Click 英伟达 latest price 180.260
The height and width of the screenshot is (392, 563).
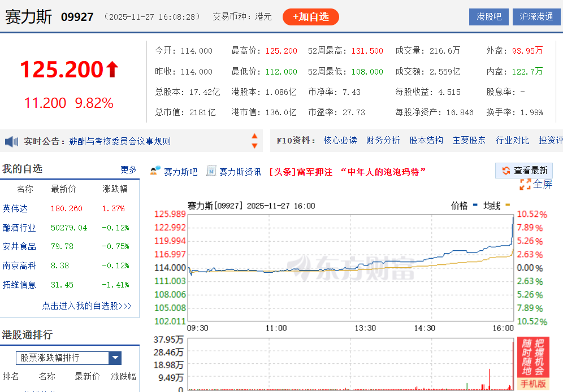[x=67, y=208]
